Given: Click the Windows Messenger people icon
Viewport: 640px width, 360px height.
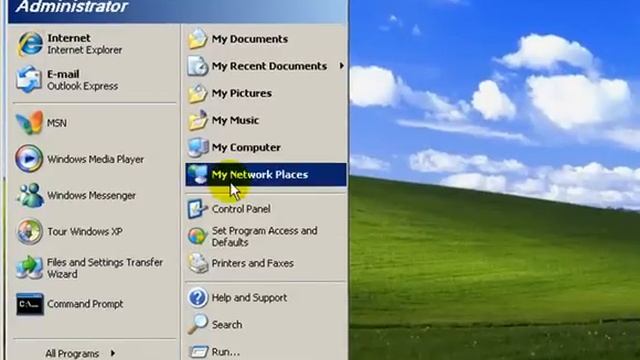Looking at the screenshot, I should click(x=30, y=195).
